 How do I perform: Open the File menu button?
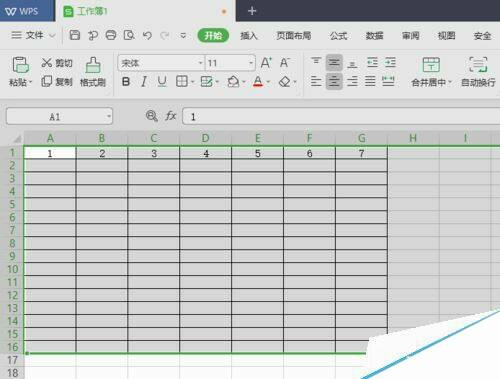(32, 35)
